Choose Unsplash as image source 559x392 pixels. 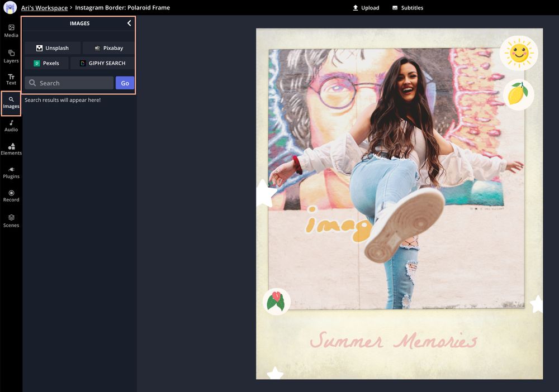point(53,48)
